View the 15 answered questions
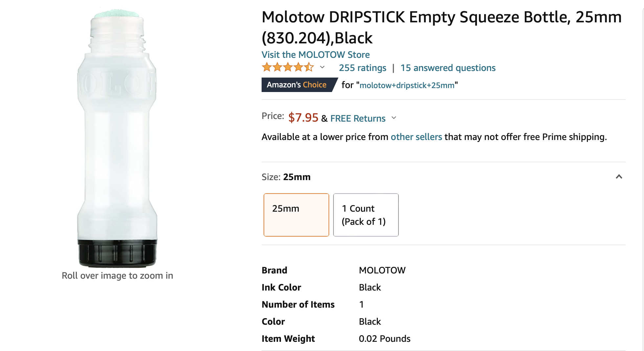Image resolution: width=644 pixels, height=351 pixels. [x=448, y=68]
